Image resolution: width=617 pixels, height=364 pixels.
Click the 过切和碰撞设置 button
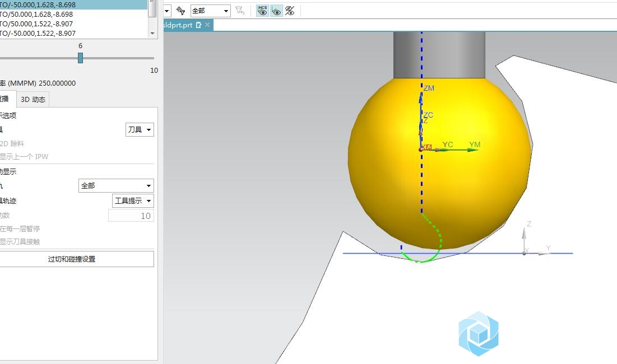(x=76, y=259)
